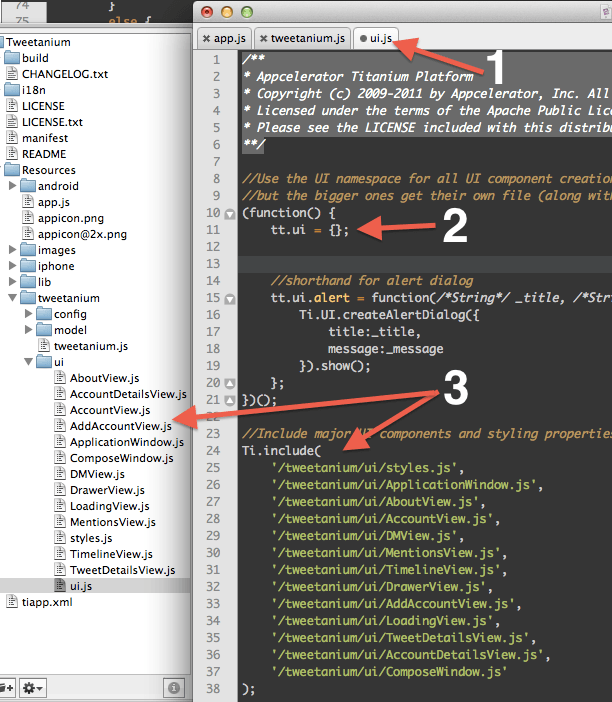The height and width of the screenshot is (702, 612).
Task: Click the images folder icon
Action: tap(28, 249)
